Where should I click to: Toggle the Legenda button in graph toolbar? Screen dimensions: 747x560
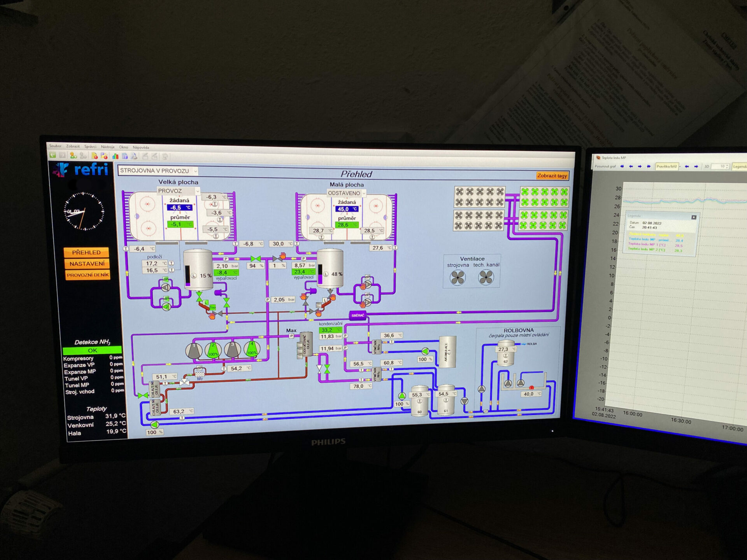[x=739, y=166]
